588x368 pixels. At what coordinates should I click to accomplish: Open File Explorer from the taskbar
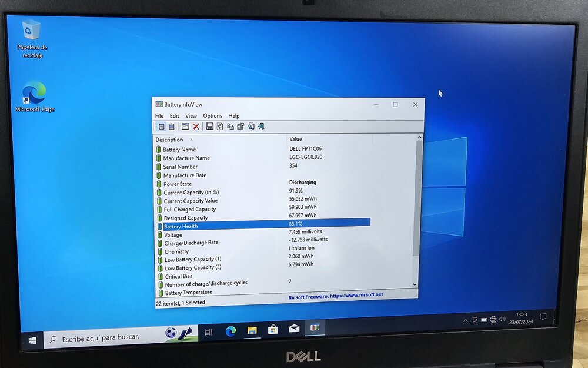click(x=252, y=330)
